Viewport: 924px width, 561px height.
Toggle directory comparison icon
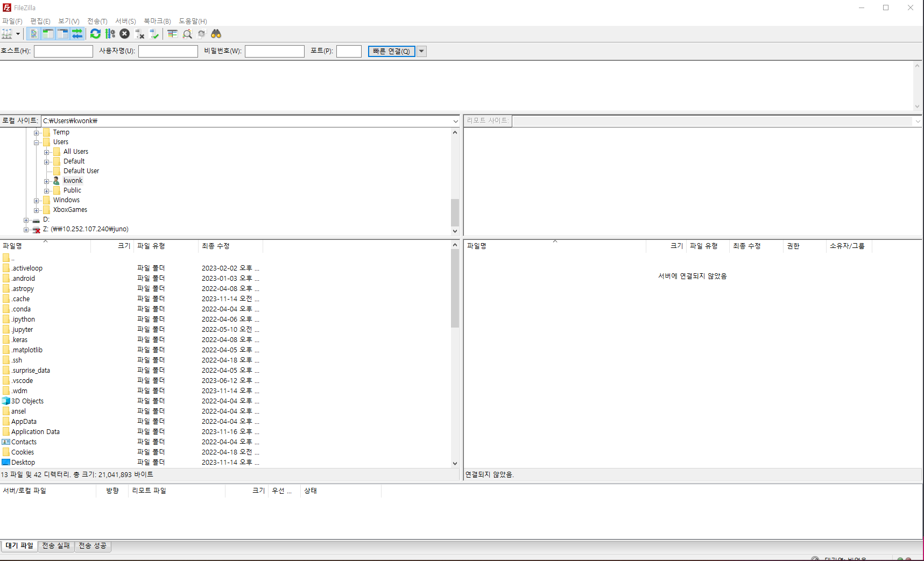pos(187,34)
